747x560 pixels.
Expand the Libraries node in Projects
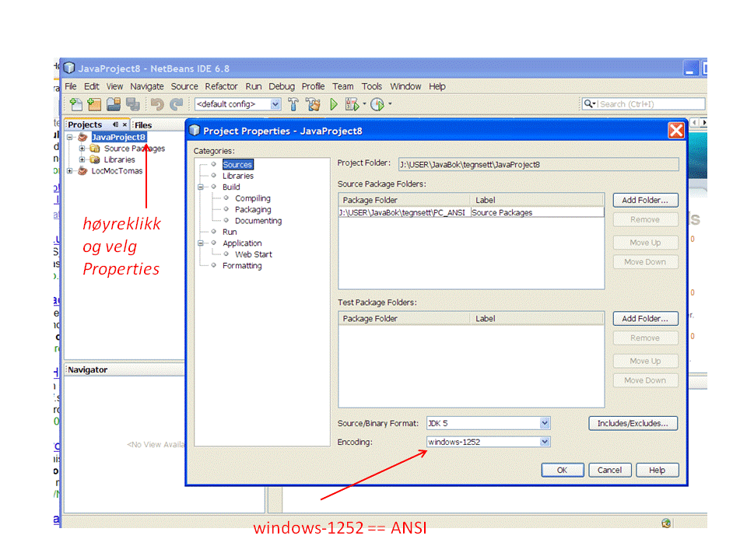coord(82,159)
